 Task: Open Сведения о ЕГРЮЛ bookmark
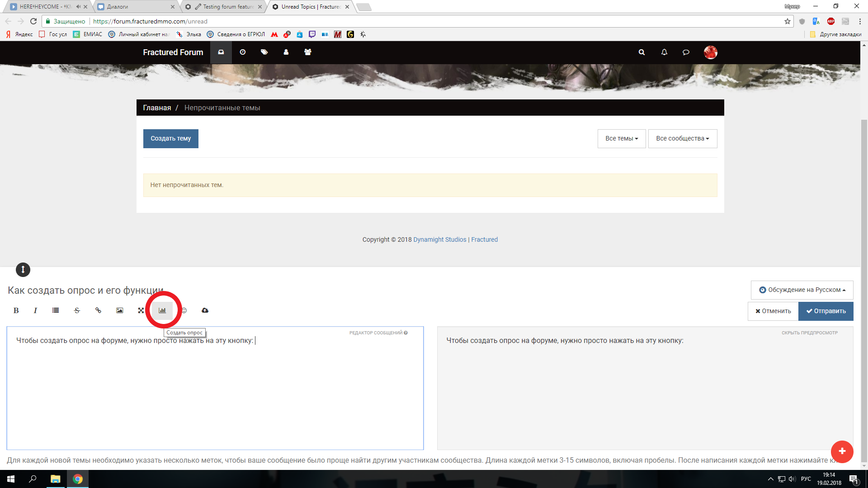click(x=236, y=34)
